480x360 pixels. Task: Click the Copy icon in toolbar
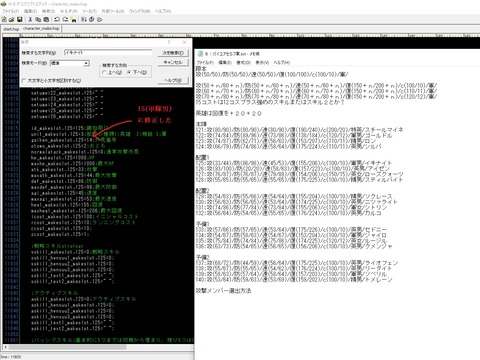(38, 20)
